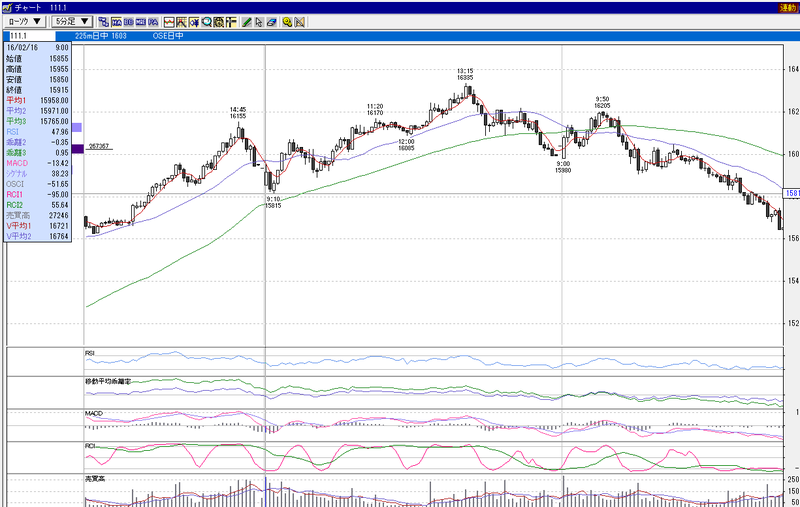
Task: Click the 267367 volume label
Action: tap(99, 146)
